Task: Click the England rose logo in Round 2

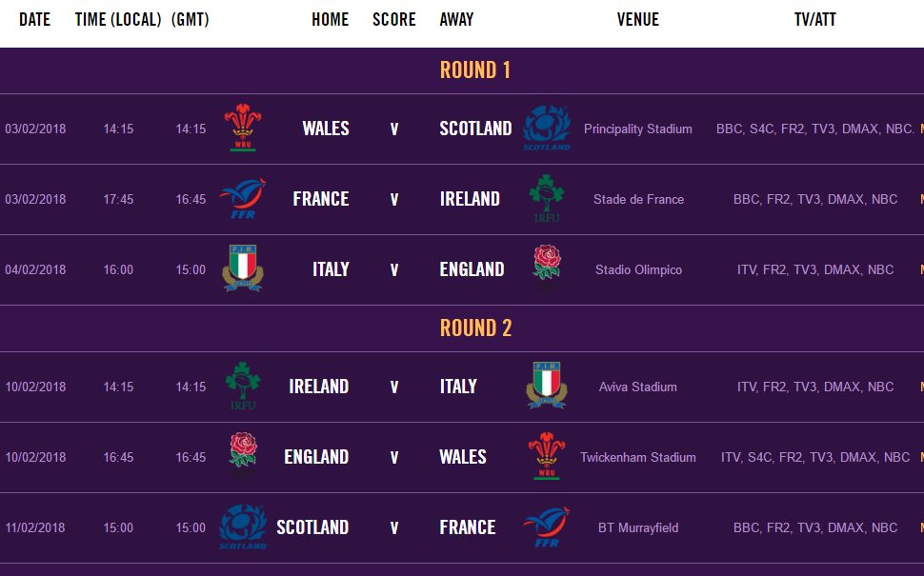Action: pyautogui.click(x=243, y=456)
